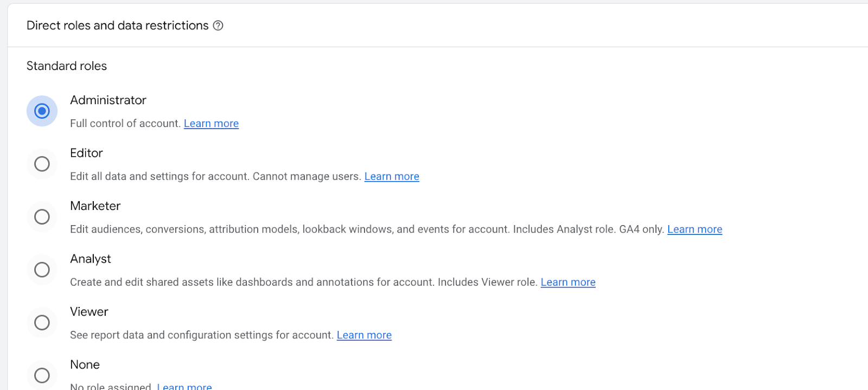Click Learn more link under None role
This screenshot has width=868, height=390.
[184, 386]
